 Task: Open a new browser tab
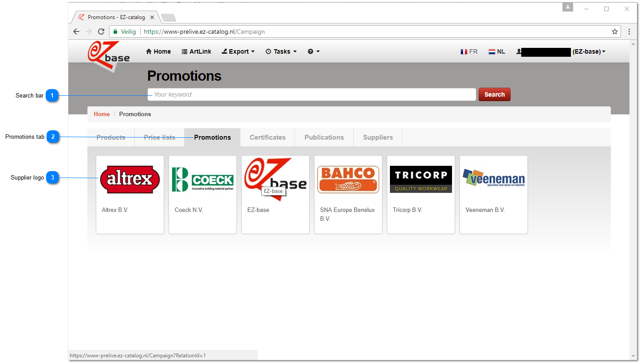pos(169,17)
